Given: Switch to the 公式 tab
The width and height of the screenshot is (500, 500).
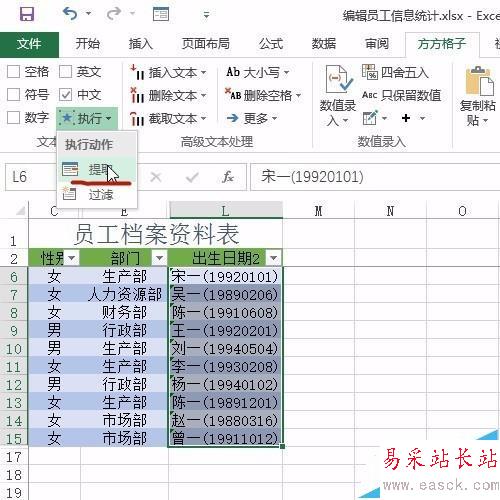Looking at the screenshot, I should [x=271, y=44].
